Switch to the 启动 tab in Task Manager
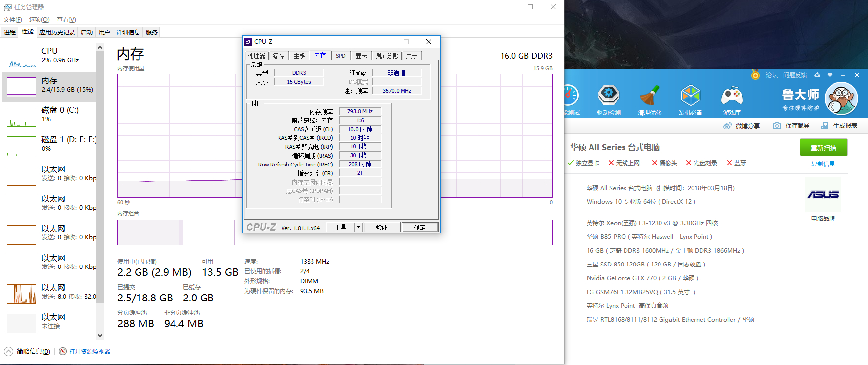The image size is (868, 365). pyautogui.click(x=87, y=32)
